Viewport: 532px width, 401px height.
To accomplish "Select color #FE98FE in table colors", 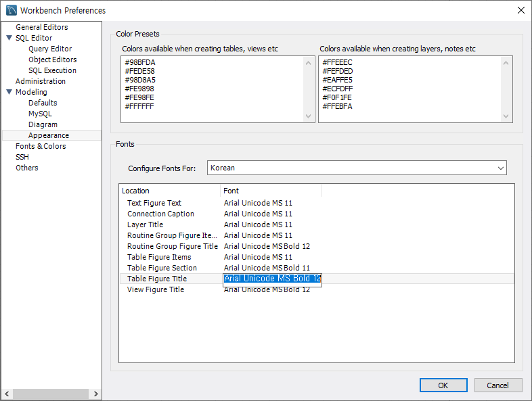I will (x=139, y=98).
